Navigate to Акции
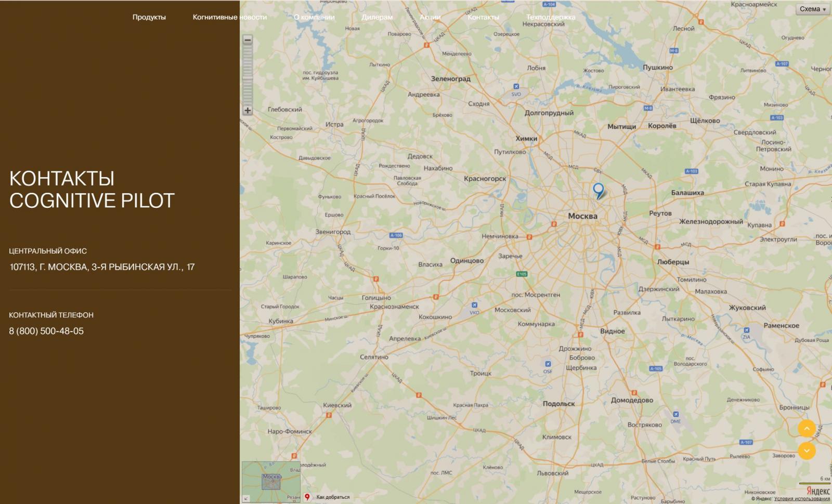 tap(430, 17)
